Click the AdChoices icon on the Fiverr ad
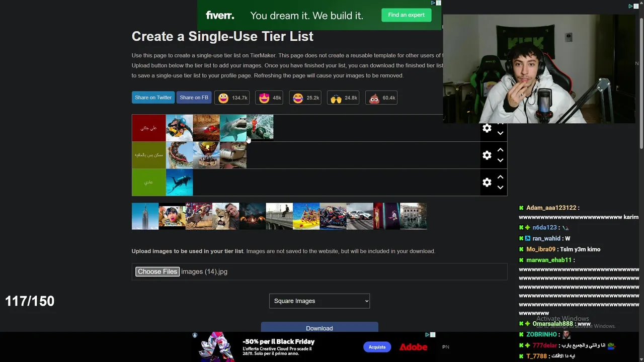This screenshot has height=362, width=644. 433,3
